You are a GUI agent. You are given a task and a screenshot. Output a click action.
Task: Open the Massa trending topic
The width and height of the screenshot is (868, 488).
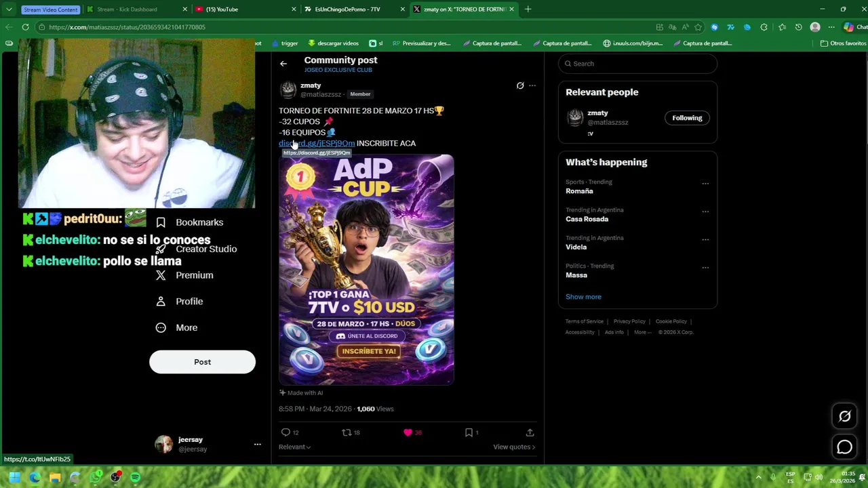click(576, 275)
